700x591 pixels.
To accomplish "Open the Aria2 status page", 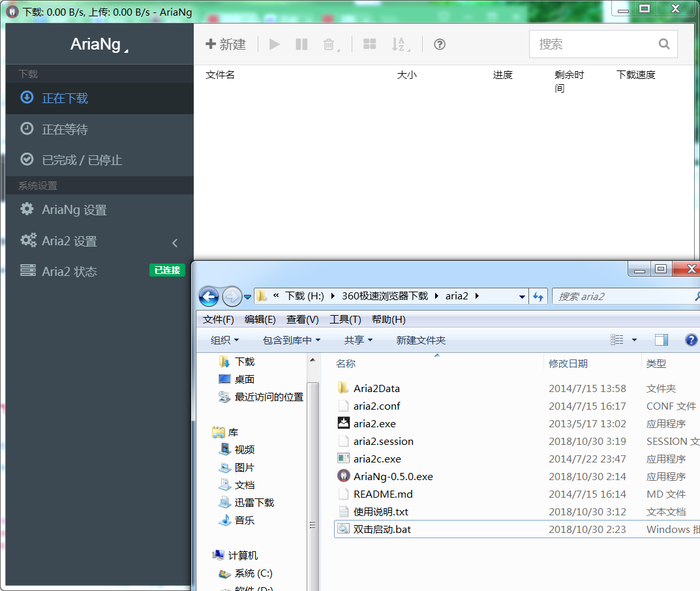I will coord(100,271).
